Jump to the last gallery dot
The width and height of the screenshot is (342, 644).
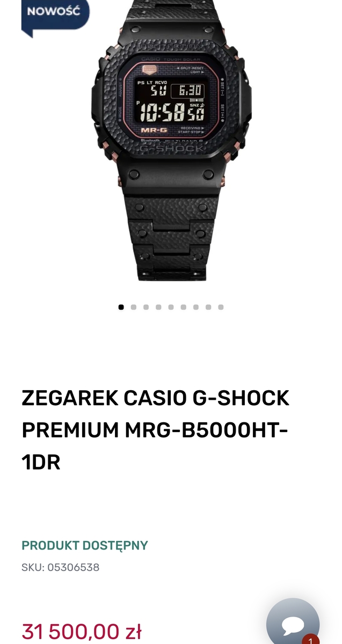pyautogui.click(x=221, y=307)
